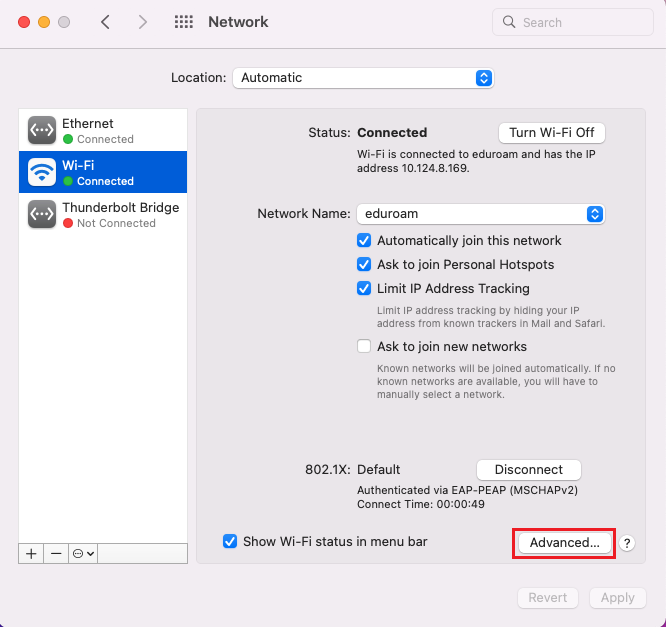The width and height of the screenshot is (666, 627).
Task: Toggle Show Wi-Fi status in menu bar
Action: 230,541
